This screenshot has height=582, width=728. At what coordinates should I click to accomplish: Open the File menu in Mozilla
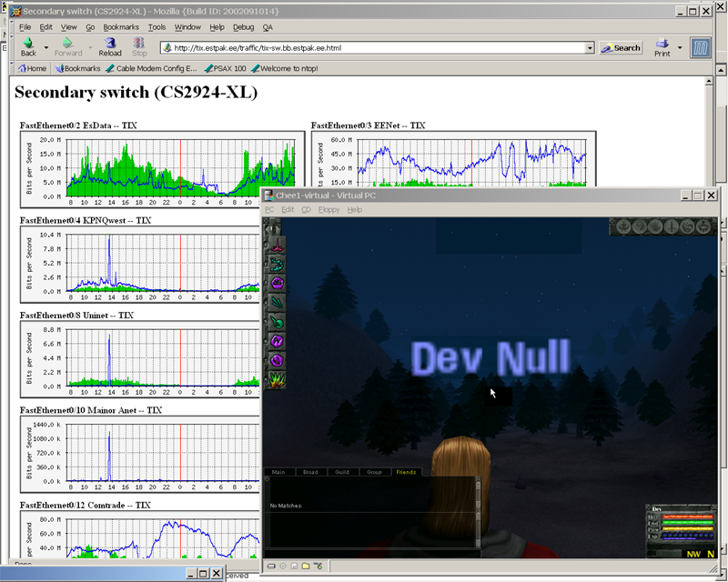click(x=25, y=27)
